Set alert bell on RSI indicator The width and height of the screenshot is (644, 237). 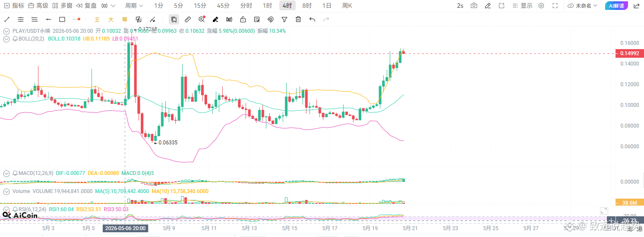click(x=15, y=209)
